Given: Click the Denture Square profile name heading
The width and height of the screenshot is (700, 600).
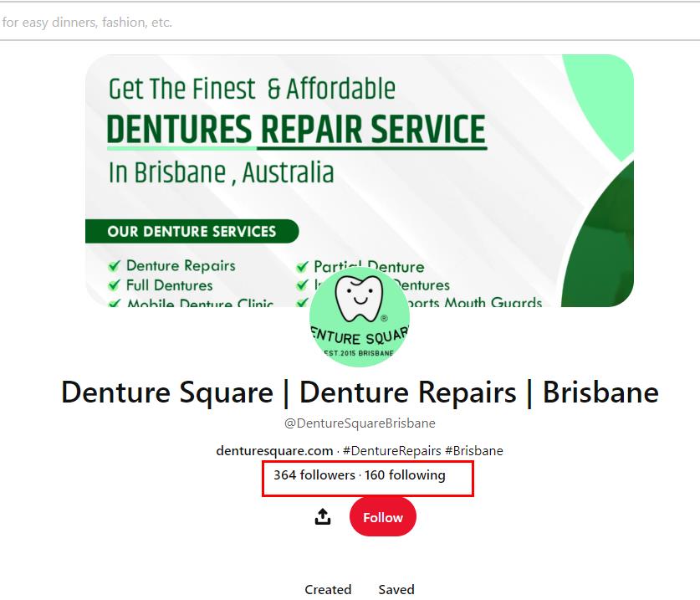Looking at the screenshot, I should (360, 392).
